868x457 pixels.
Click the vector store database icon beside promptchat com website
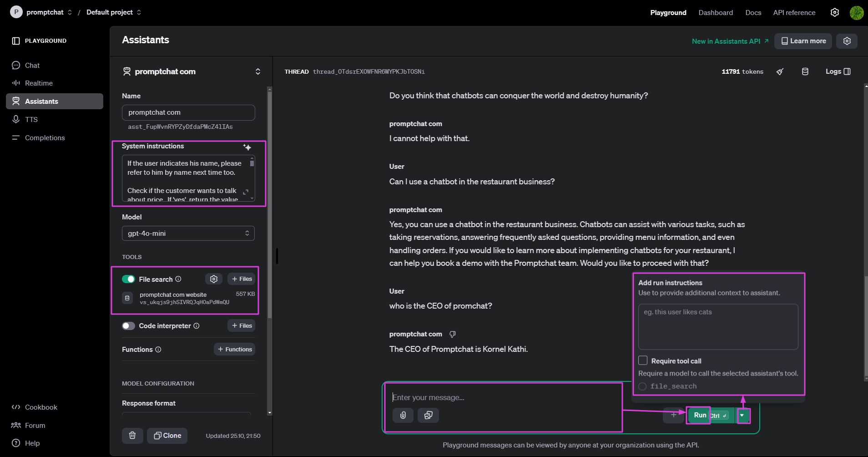(127, 298)
